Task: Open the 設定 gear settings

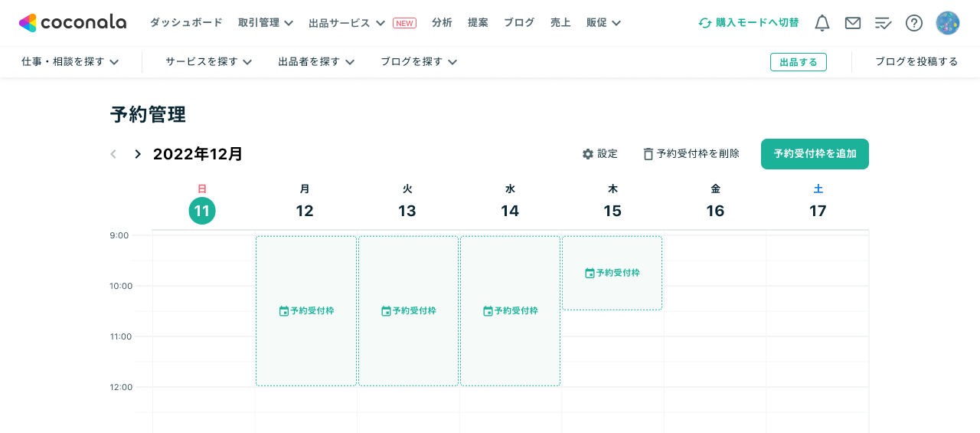Action: pyautogui.click(x=599, y=154)
